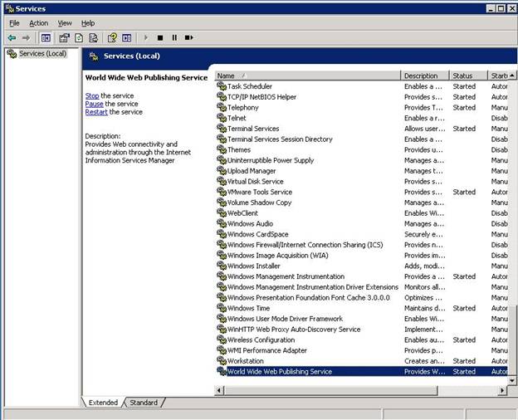Click gear icon beside Upload Manager
The width and height of the screenshot is (518, 420).
click(x=222, y=170)
